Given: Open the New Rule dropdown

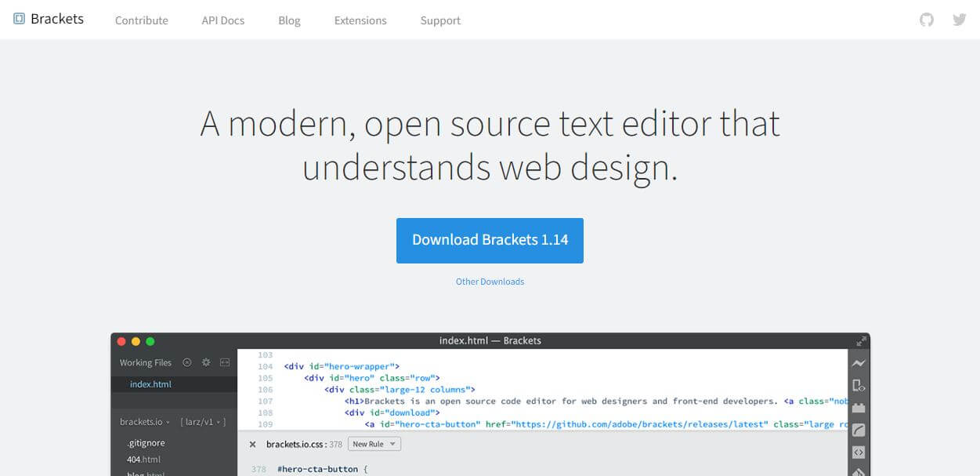Looking at the screenshot, I should point(374,444).
